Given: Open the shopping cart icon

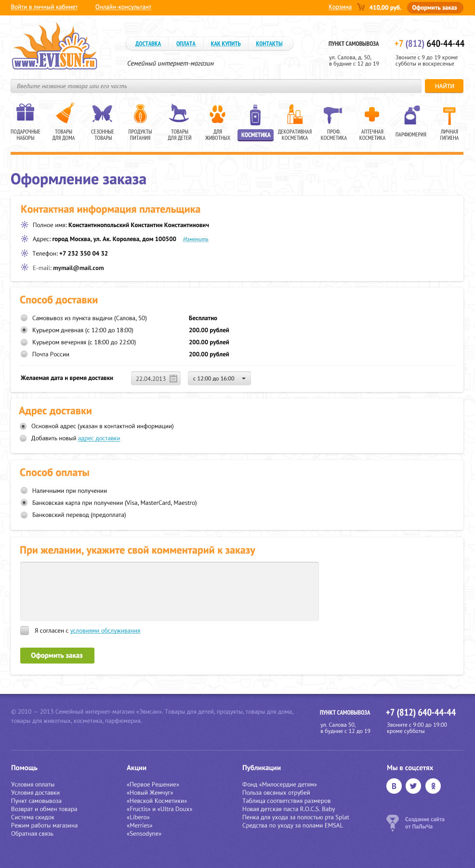Looking at the screenshot, I should coord(361,7).
